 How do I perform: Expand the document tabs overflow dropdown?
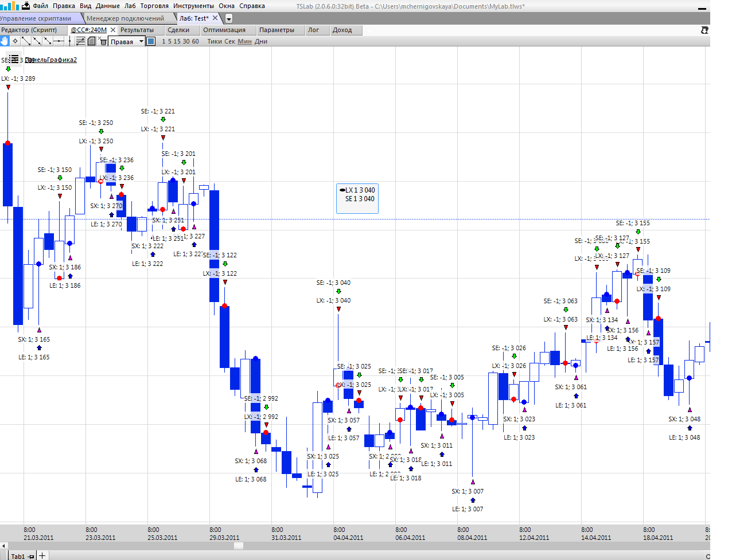[x=228, y=18]
